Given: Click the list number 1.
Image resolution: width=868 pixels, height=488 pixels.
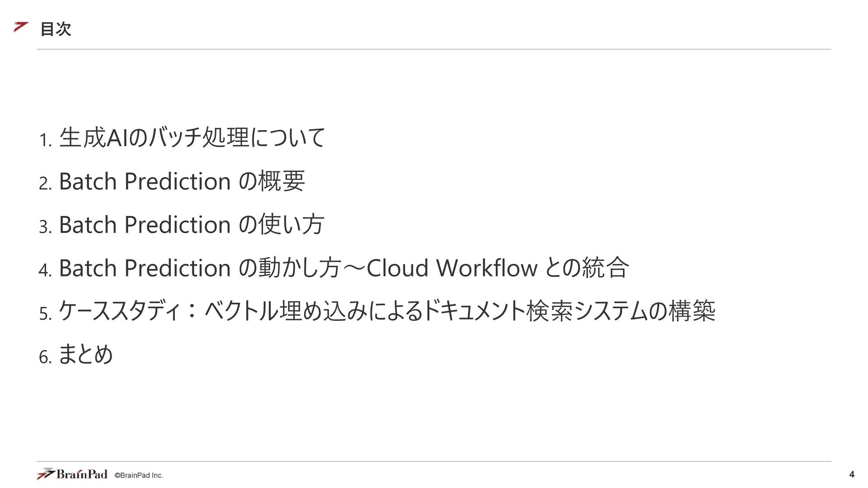Looking at the screenshot, I should pos(46,140).
